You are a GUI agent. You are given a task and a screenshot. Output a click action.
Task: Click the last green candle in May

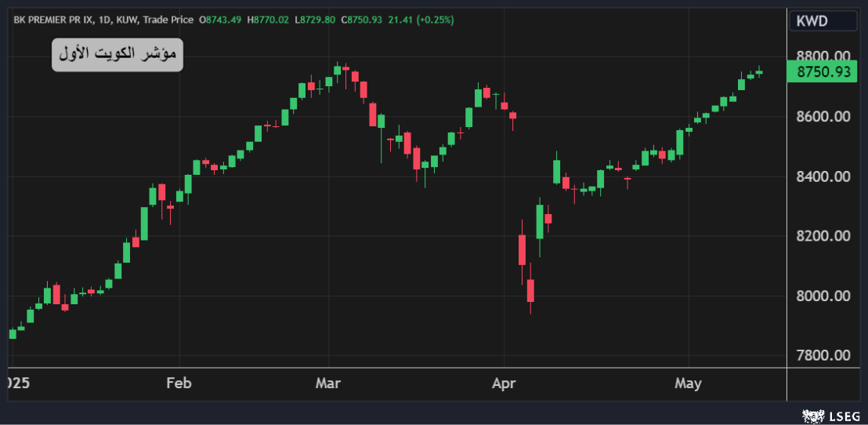pyautogui.click(x=758, y=72)
